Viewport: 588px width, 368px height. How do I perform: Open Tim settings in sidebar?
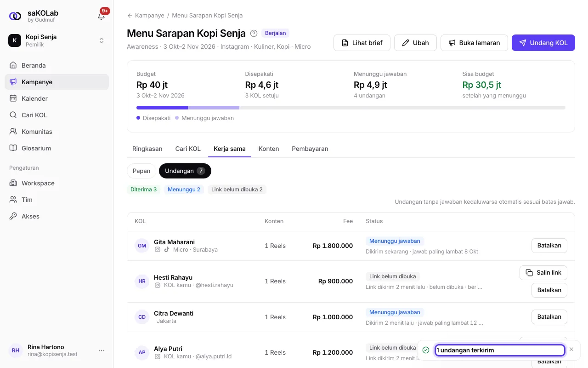click(57, 200)
